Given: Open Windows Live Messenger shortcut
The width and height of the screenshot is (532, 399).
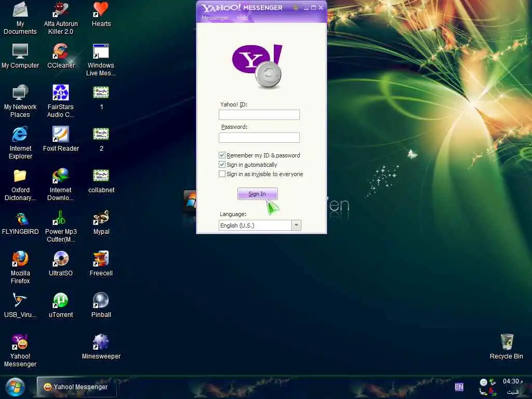Looking at the screenshot, I should (x=101, y=60).
